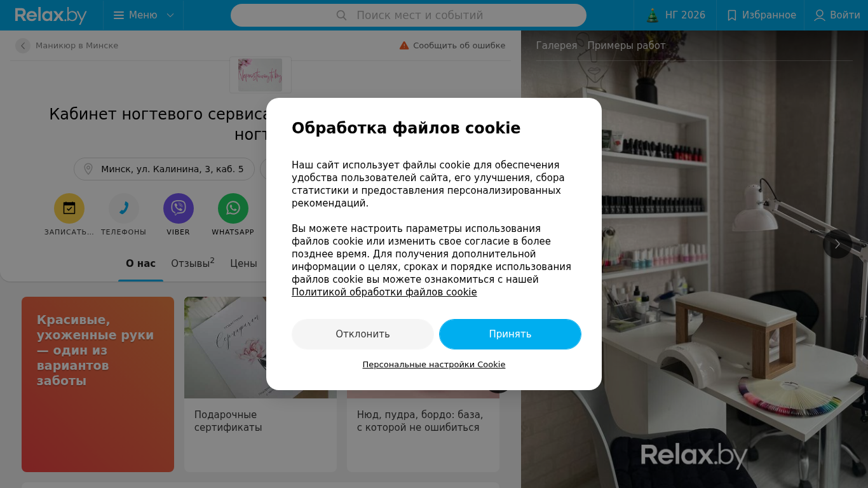Decline cookies with the Отклонить button

[363, 334]
